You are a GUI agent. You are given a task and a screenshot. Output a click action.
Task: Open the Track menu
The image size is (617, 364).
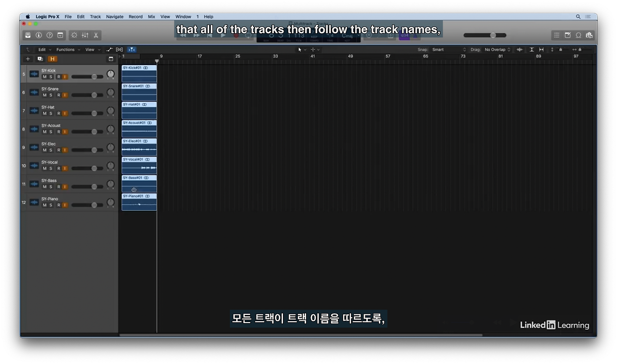pyautogui.click(x=95, y=16)
